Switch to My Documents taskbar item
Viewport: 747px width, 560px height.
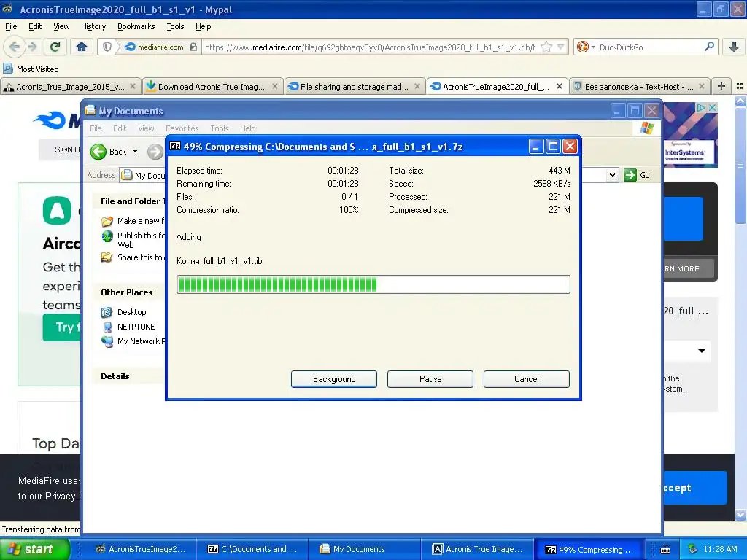click(365, 549)
